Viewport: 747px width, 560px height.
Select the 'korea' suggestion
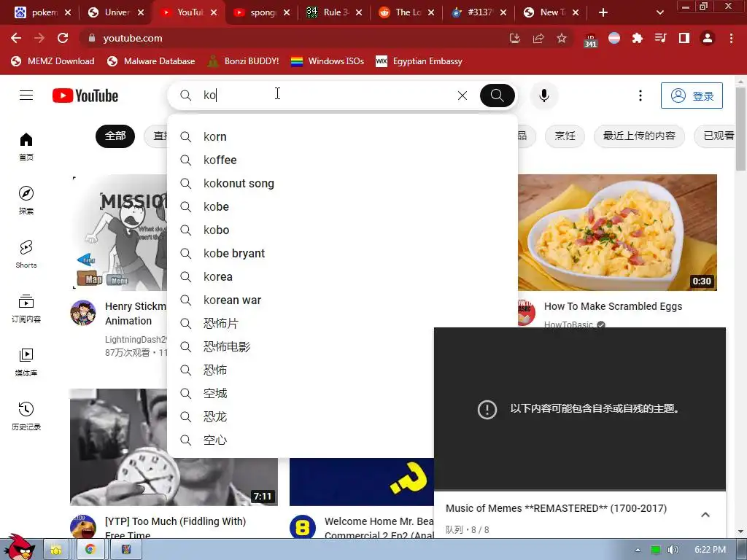pyautogui.click(x=343, y=276)
